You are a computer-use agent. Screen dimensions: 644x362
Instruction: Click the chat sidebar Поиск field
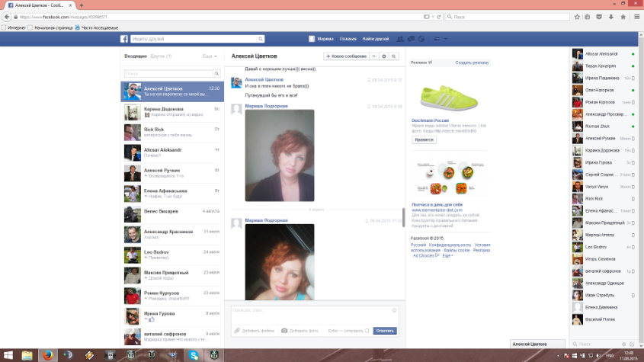coord(596,344)
